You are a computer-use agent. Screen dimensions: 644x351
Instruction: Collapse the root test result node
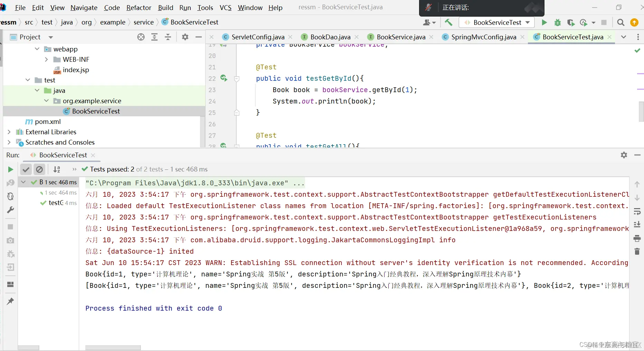pyautogui.click(x=23, y=182)
